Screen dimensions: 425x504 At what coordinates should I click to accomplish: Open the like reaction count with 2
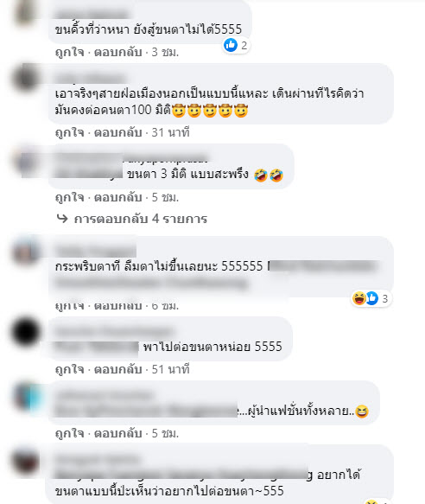click(236, 45)
